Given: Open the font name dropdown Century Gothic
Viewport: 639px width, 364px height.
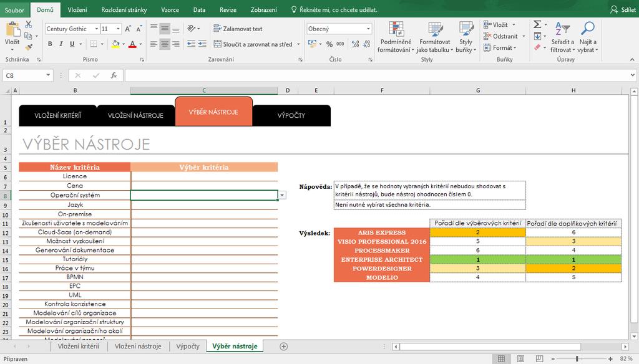Looking at the screenshot, I should tap(97, 29).
